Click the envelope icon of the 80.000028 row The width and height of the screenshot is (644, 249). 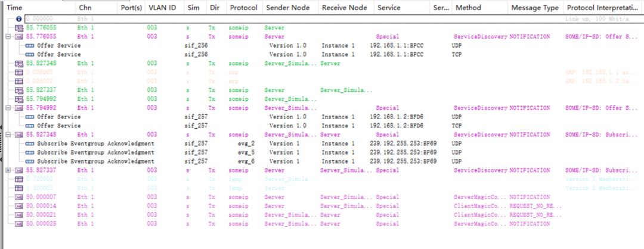19,224
